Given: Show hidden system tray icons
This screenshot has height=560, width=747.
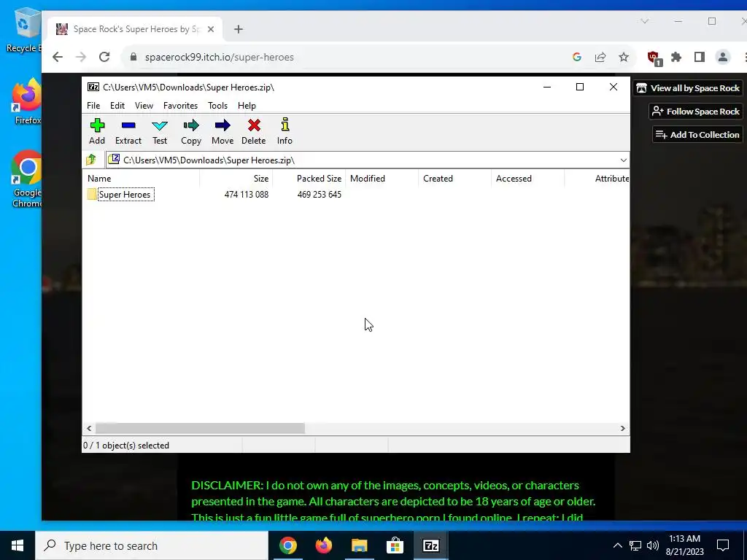Looking at the screenshot, I should tap(617, 545).
